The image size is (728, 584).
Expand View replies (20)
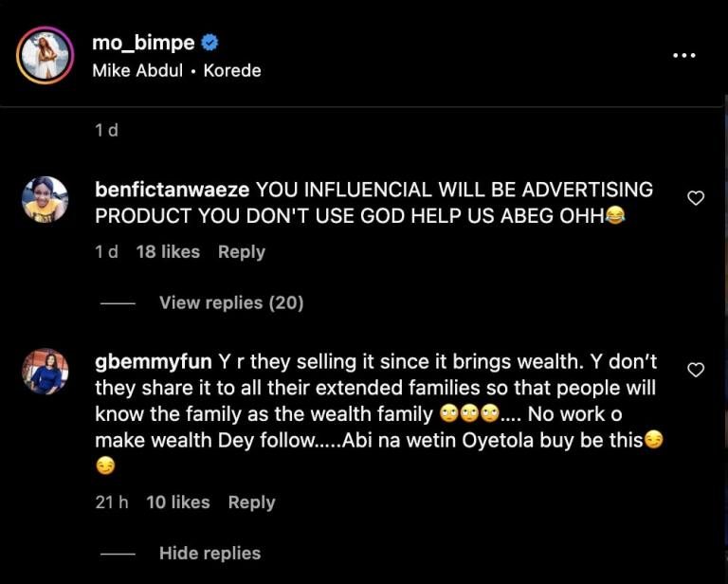[230, 302]
